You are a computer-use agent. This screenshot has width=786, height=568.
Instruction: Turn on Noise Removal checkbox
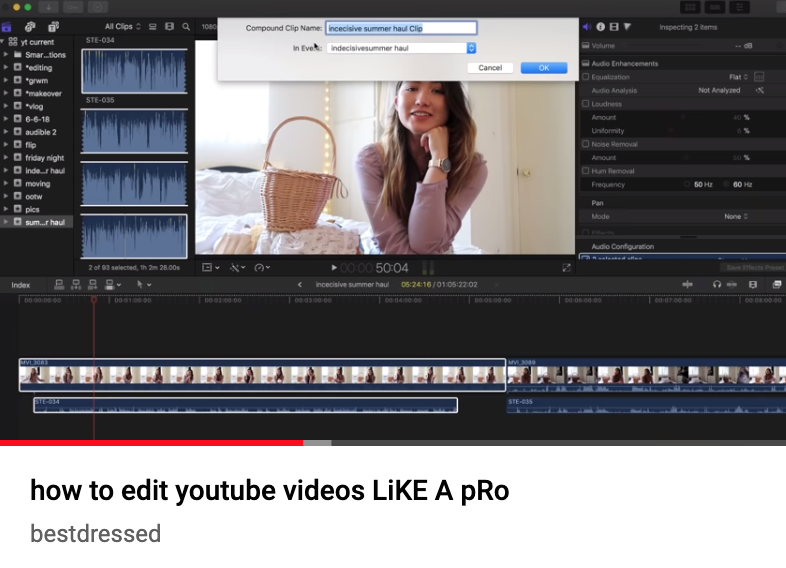(586, 144)
